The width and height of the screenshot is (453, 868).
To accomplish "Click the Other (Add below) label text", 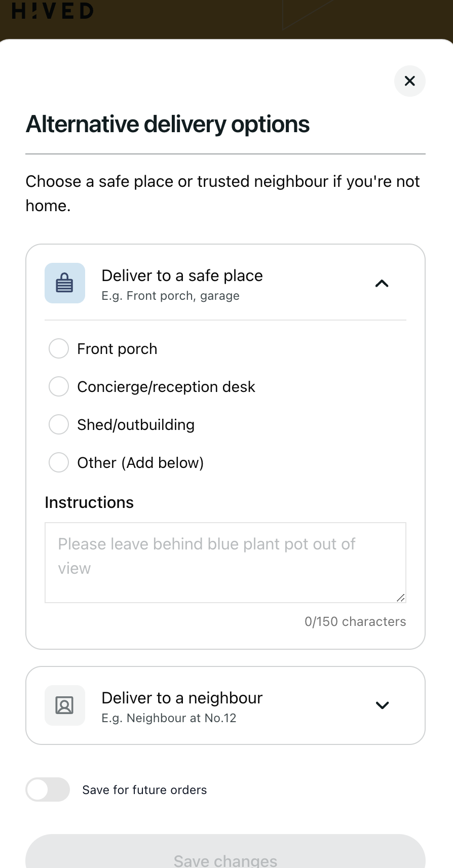I will coord(140,463).
